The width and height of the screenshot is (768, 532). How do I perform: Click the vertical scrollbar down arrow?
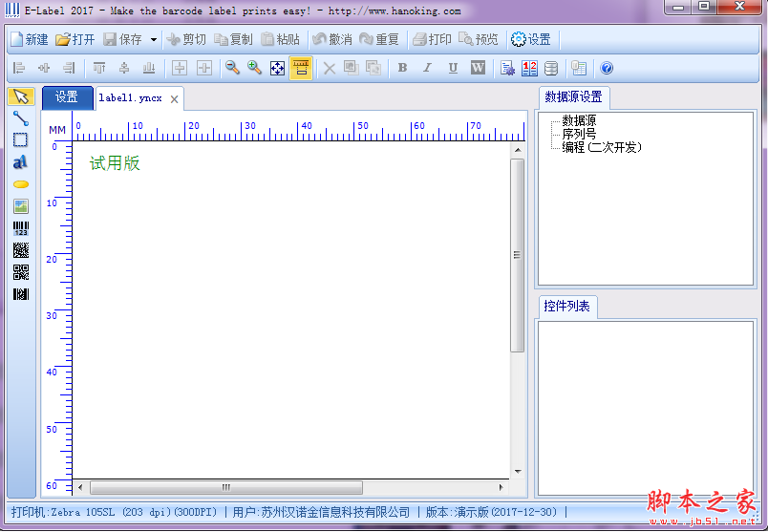[518, 471]
